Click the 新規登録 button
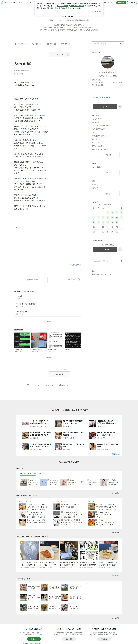This screenshot has height=644, width=138. point(121,2)
